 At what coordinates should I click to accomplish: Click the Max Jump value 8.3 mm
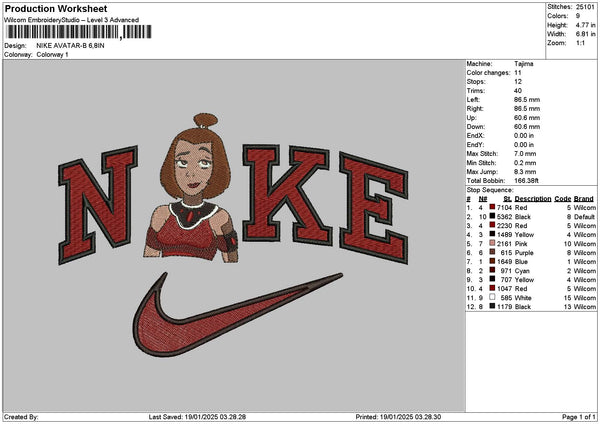coord(525,171)
